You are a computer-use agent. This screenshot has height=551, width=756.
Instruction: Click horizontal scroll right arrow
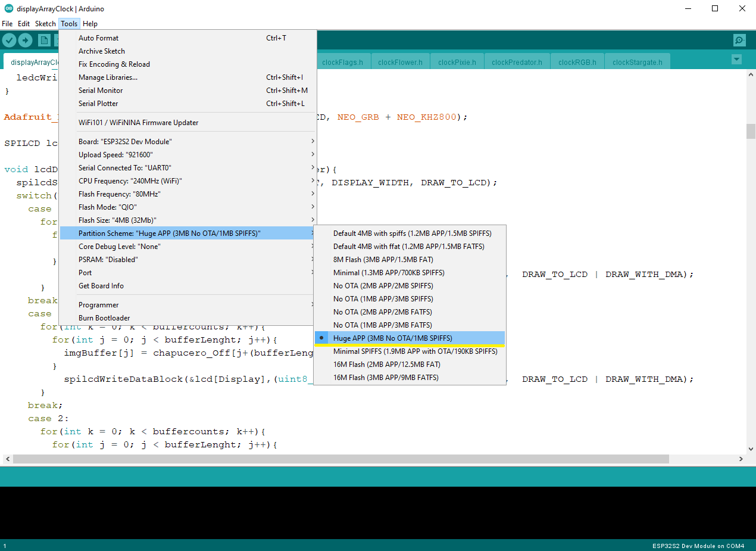click(x=741, y=459)
